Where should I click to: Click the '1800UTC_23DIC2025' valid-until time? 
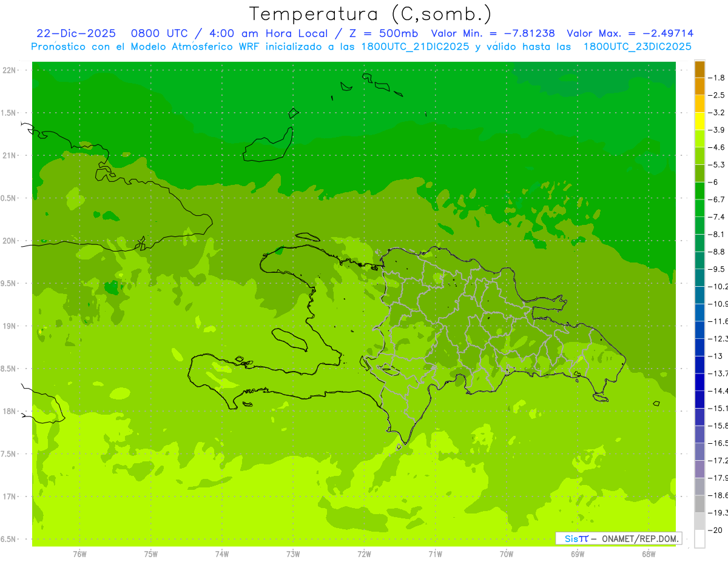637,47
